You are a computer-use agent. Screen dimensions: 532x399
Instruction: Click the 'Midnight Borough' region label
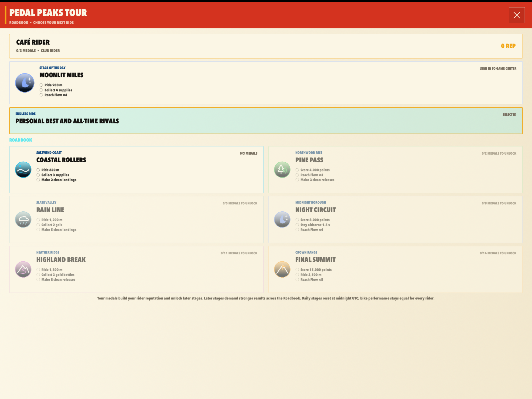(310, 202)
